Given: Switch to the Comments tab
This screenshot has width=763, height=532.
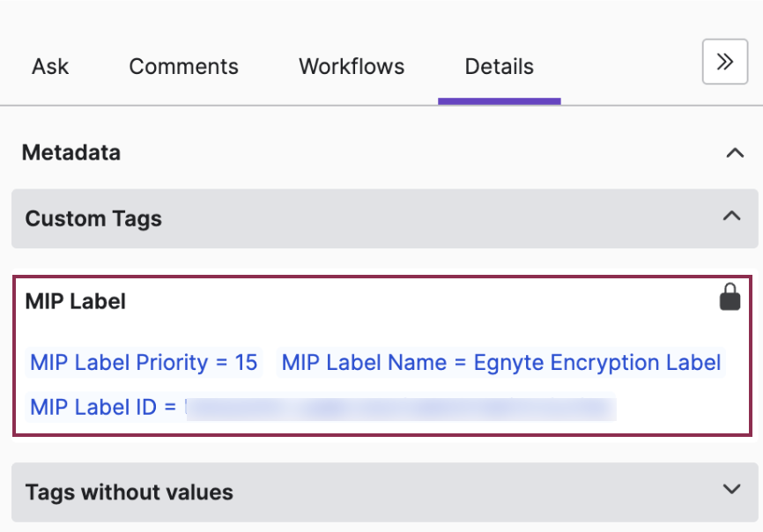Looking at the screenshot, I should (x=183, y=66).
